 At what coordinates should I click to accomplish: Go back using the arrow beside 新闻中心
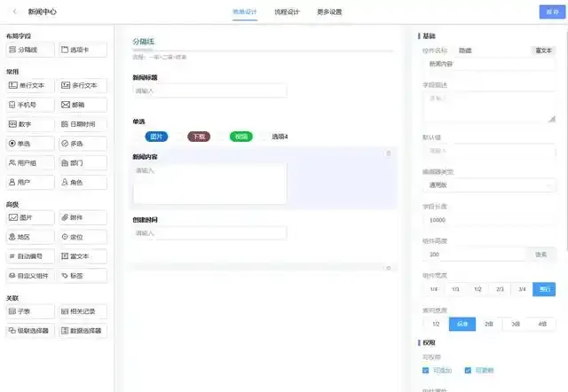[15, 12]
